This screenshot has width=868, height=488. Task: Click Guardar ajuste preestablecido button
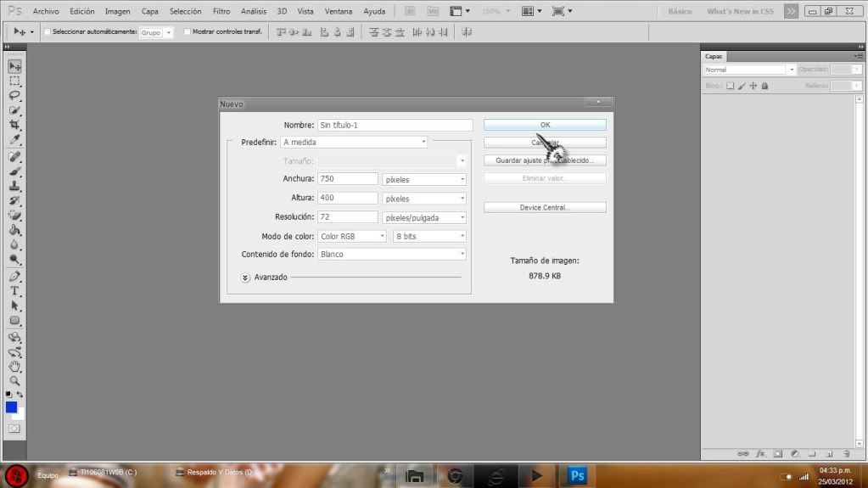point(545,160)
